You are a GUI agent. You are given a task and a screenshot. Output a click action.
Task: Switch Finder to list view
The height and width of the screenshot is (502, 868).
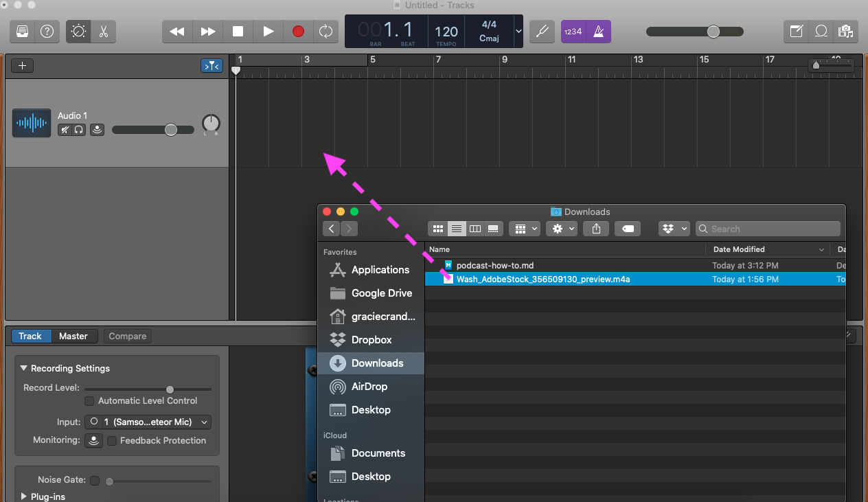click(x=456, y=229)
